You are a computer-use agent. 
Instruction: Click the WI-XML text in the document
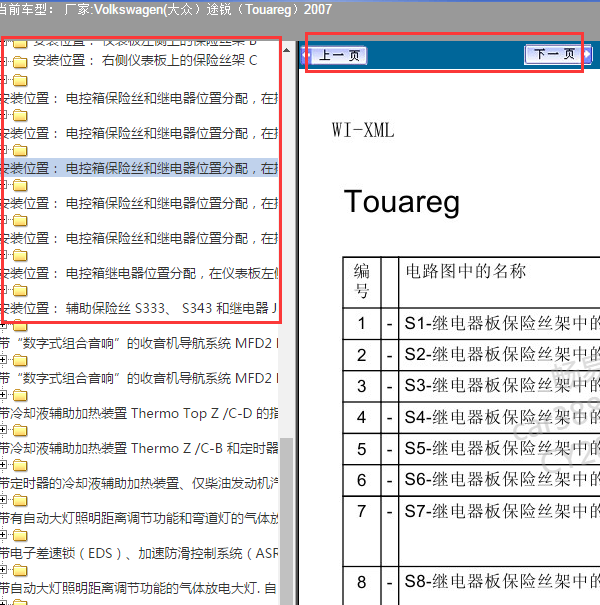pos(363,130)
